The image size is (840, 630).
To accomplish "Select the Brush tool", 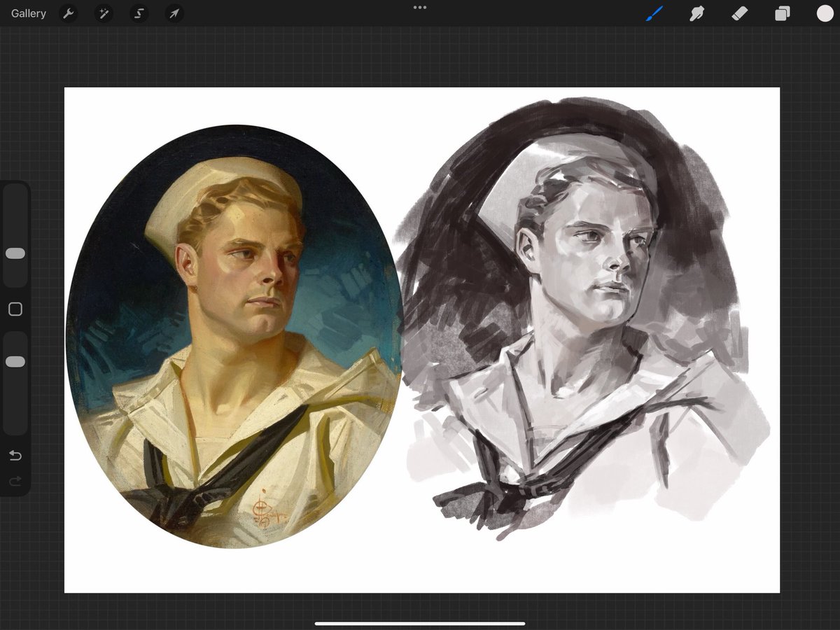I will click(654, 13).
